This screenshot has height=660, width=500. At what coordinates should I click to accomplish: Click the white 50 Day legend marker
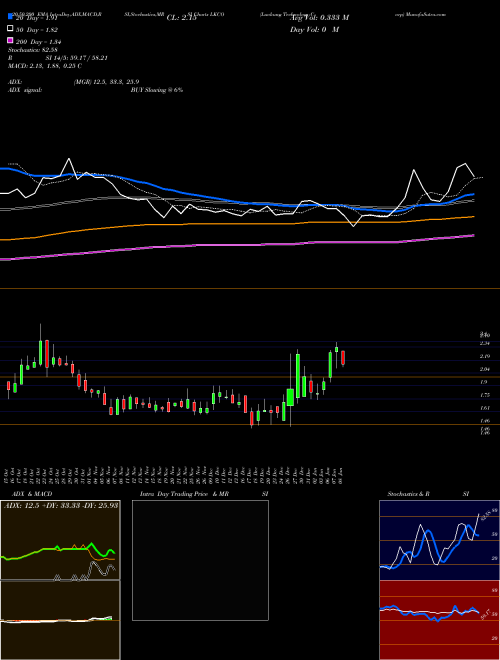10,29
